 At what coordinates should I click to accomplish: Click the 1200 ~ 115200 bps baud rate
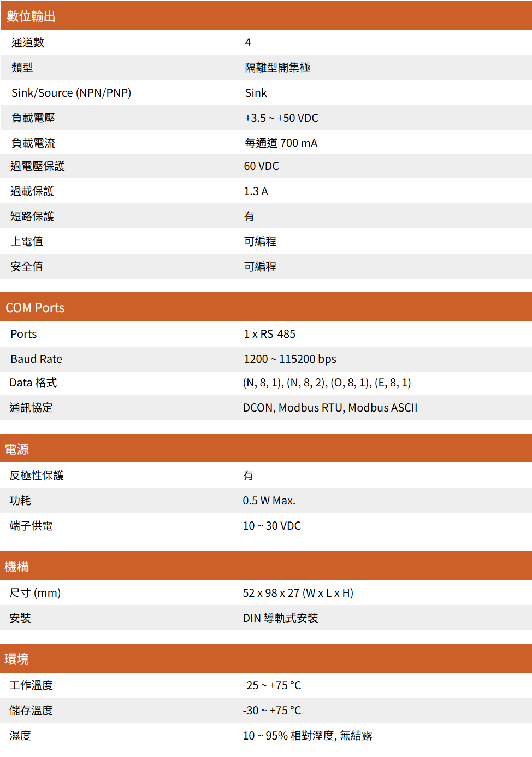[289, 359]
